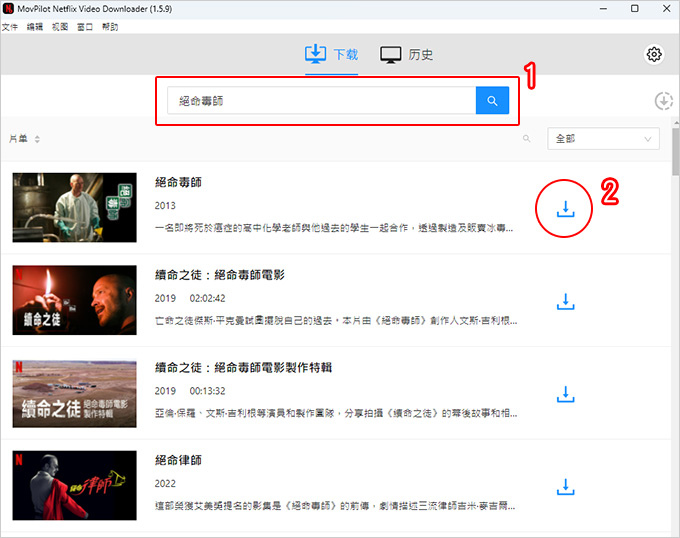680x538 pixels.
Task: Click the vertical scrollbar thumb
Action: tap(676, 152)
